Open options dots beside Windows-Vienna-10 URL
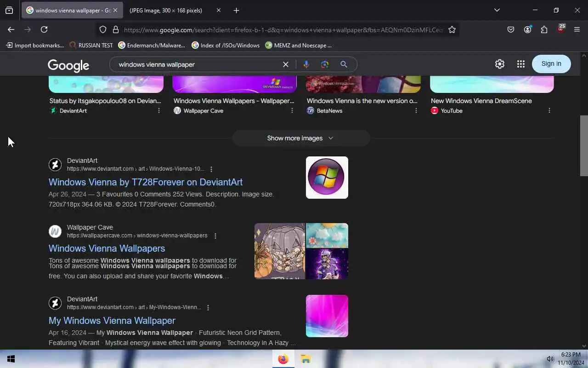 tap(211, 169)
